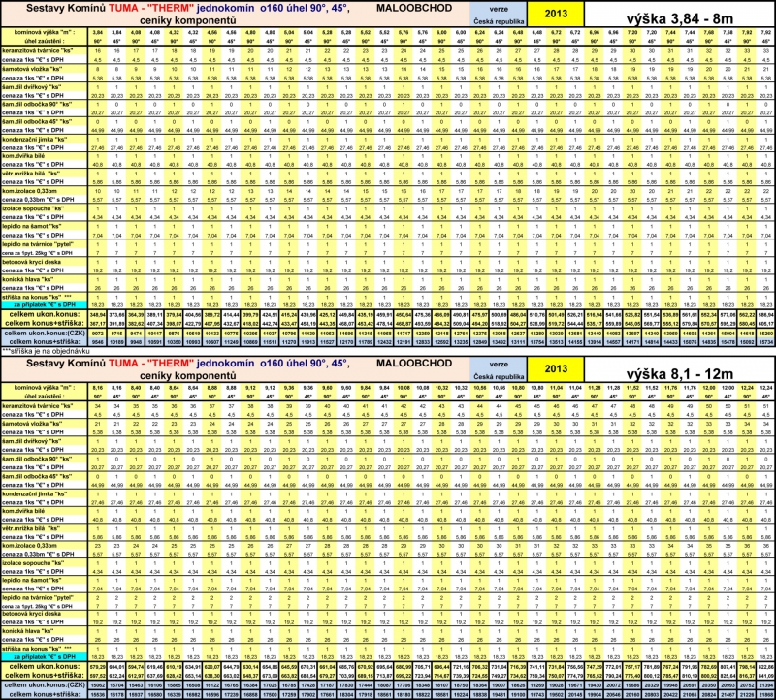
Task: Select "komínová výška "m" :" label in the 8,1 - 12m table
Action: (44, 388)
